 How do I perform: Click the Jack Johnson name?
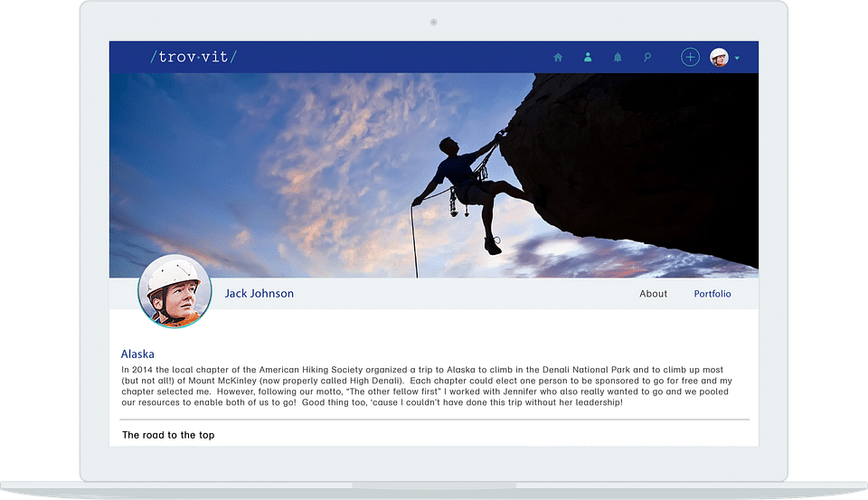[259, 294]
